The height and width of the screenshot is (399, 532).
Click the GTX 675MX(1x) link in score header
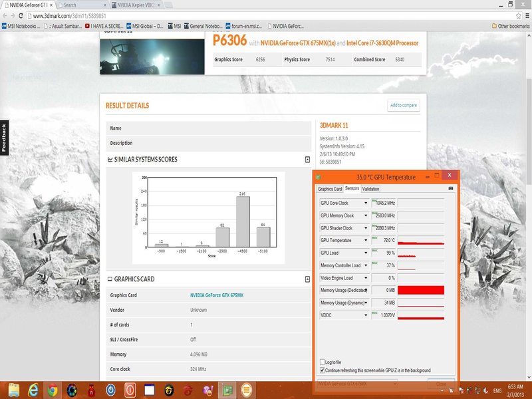click(x=298, y=43)
